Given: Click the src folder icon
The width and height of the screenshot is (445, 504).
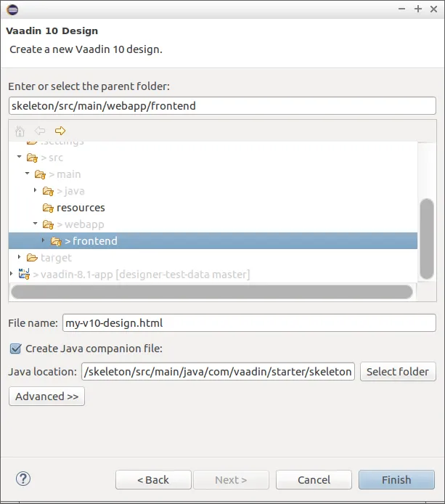Looking at the screenshot, I should [x=32, y=158].
